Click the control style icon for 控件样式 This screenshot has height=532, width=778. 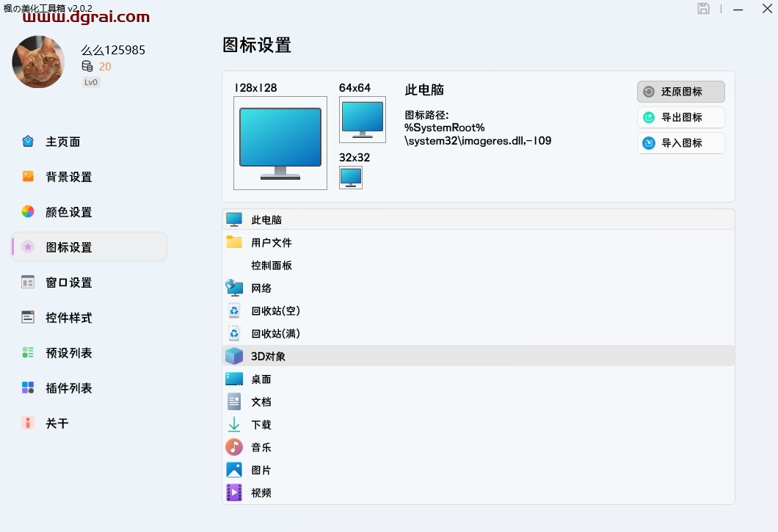point(28,317)
